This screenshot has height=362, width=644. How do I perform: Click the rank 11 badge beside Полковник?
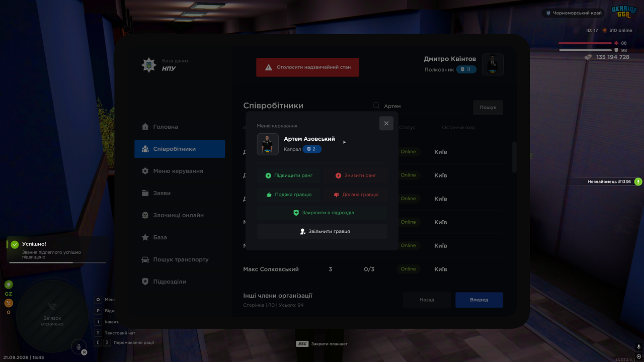tap(466, 69)
